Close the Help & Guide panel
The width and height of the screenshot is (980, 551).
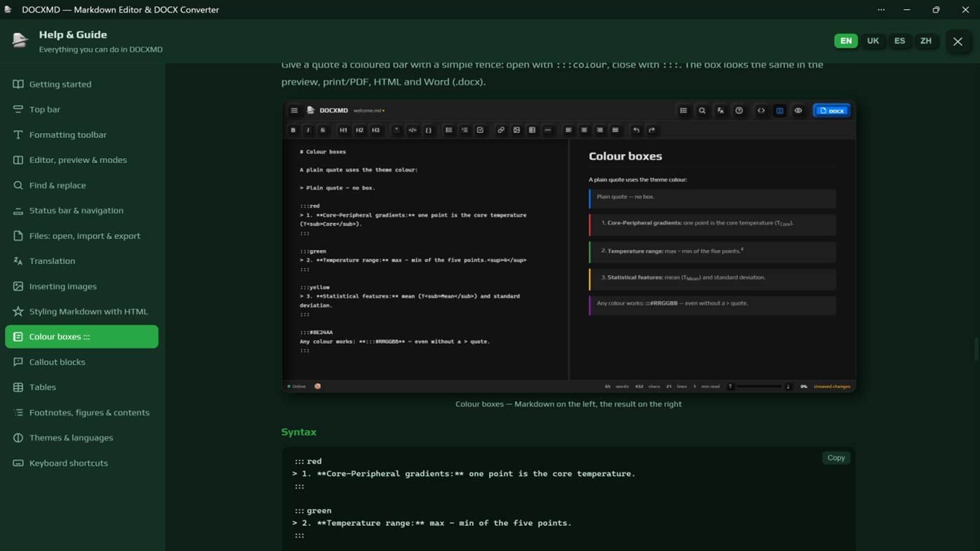coord(958,41)
